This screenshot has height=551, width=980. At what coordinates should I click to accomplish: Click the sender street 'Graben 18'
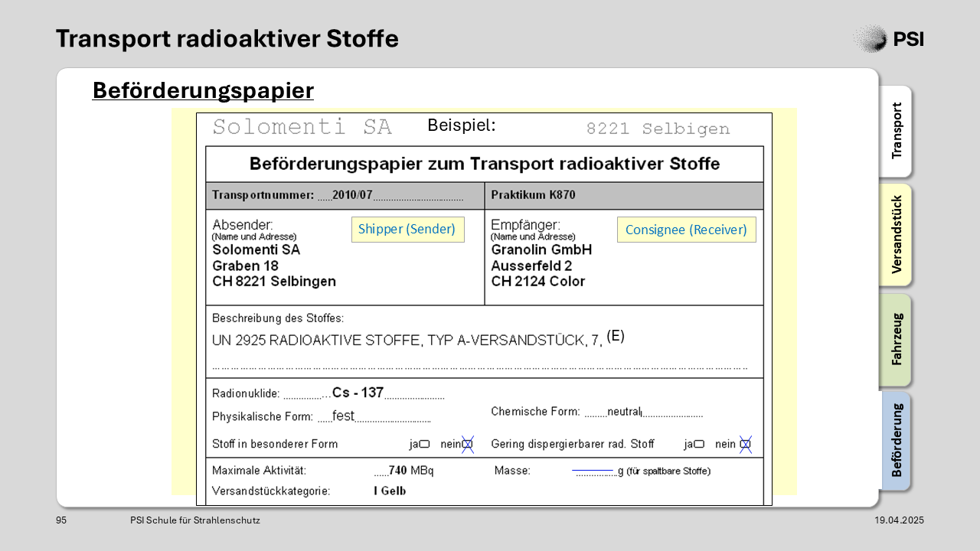[x=245, y=266]
